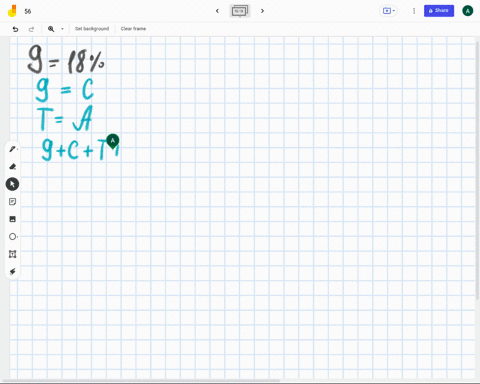Screen dimensions: 480x384
Task: Go to the next frame
Action: pos(262,11)
